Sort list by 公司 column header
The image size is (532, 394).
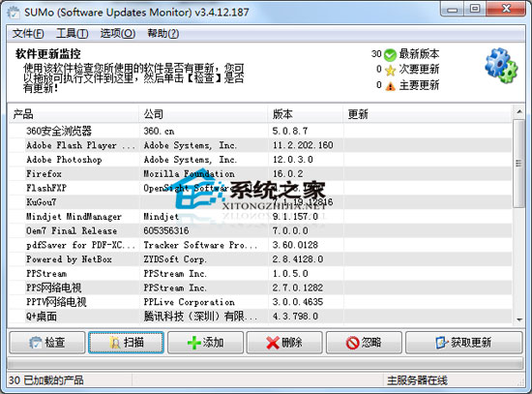pos(203,114)
